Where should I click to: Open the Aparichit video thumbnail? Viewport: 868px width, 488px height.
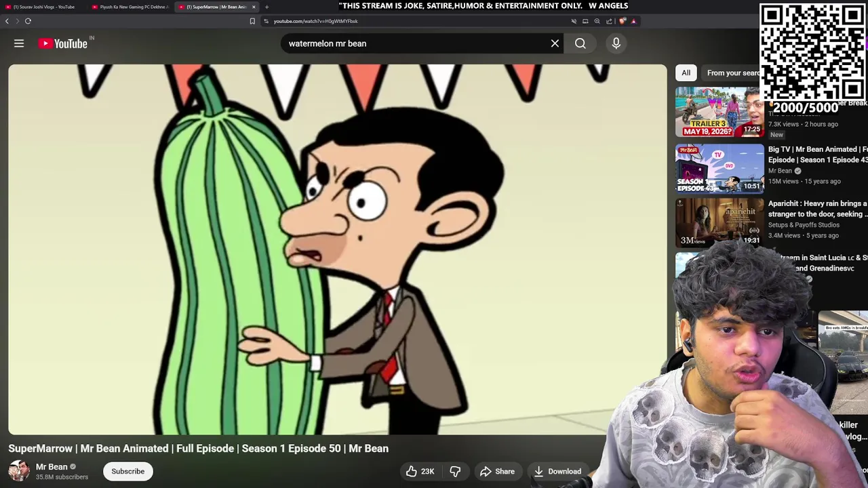[x=719, y=222]
